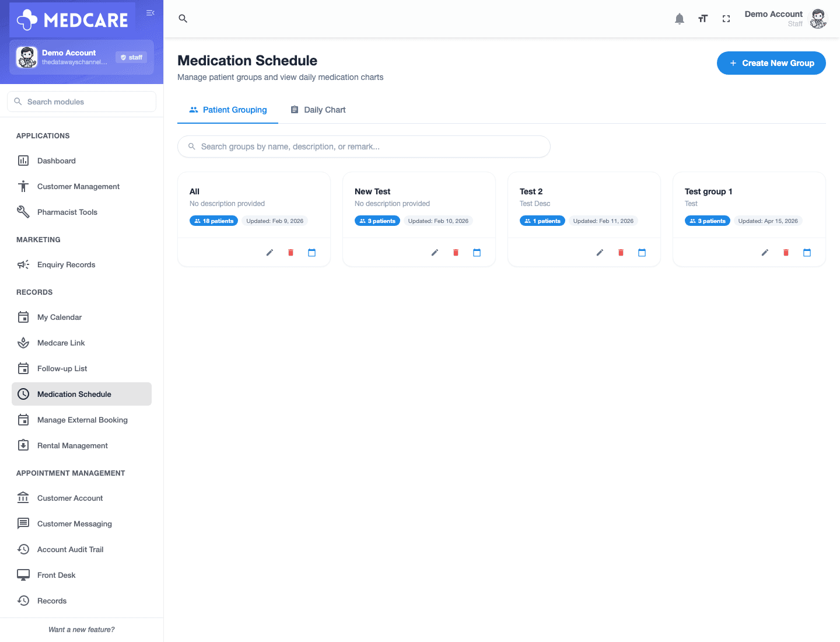Click the '1 patients' badge on Test 2 card
Viewport: 840px width, 642px height.
click(542, 221)
